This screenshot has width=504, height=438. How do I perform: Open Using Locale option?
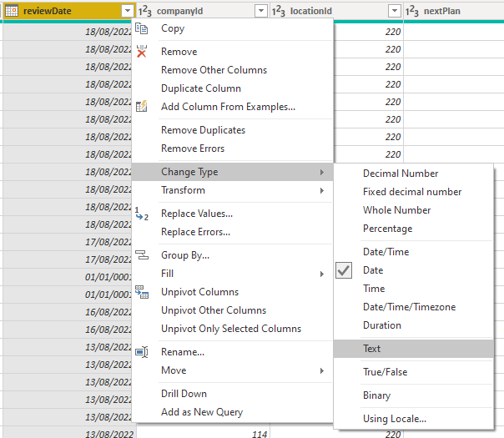[x=413, y=419]
